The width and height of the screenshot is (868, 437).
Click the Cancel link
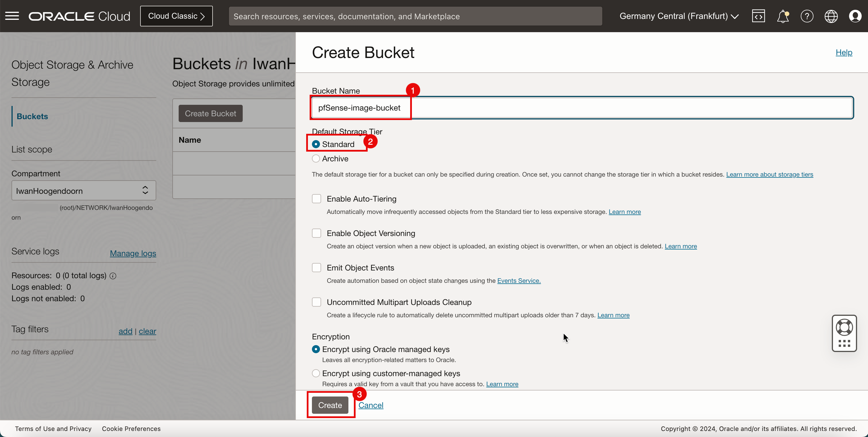click(x=371, y=405)
